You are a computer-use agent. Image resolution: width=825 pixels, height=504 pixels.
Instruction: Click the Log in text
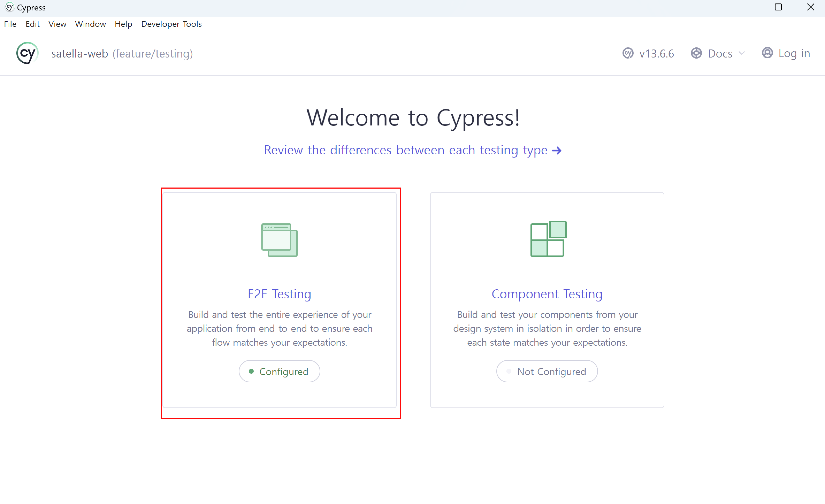tap(794, 53)
